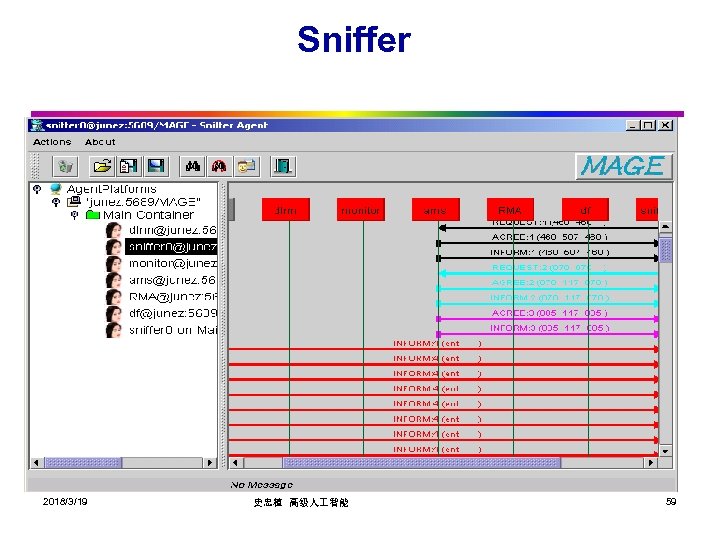This screenshot has height=540, width=720.
Task: Select the AgentPlatforms tree item
Action: click(112, 189)
